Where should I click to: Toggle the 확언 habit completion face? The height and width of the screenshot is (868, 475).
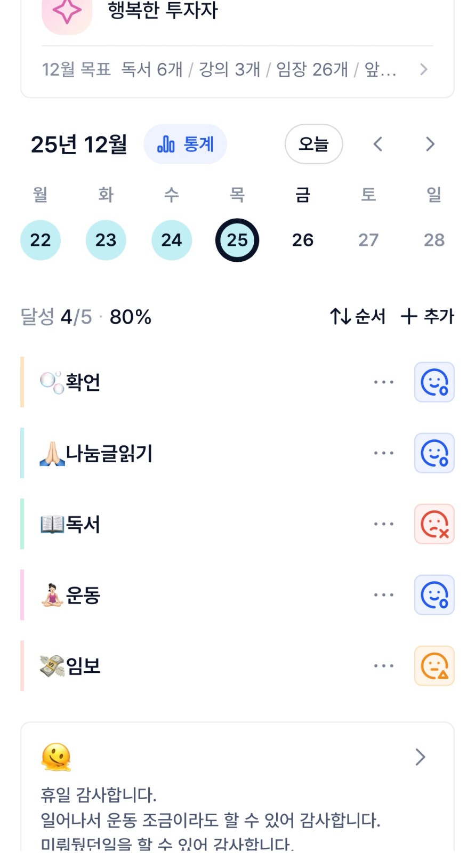[434, 382]
